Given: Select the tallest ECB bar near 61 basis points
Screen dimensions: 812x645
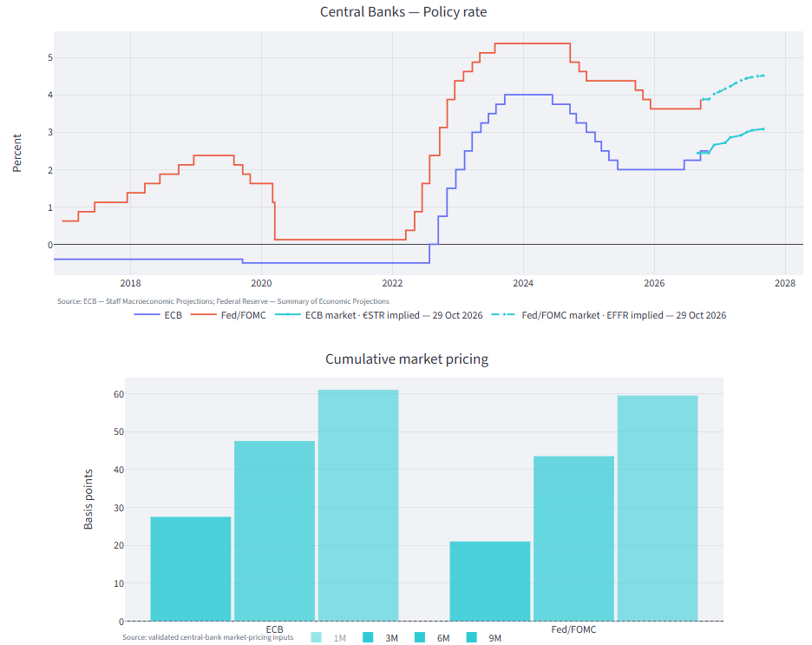Looking at the screenshot, I should coord(358,505).
